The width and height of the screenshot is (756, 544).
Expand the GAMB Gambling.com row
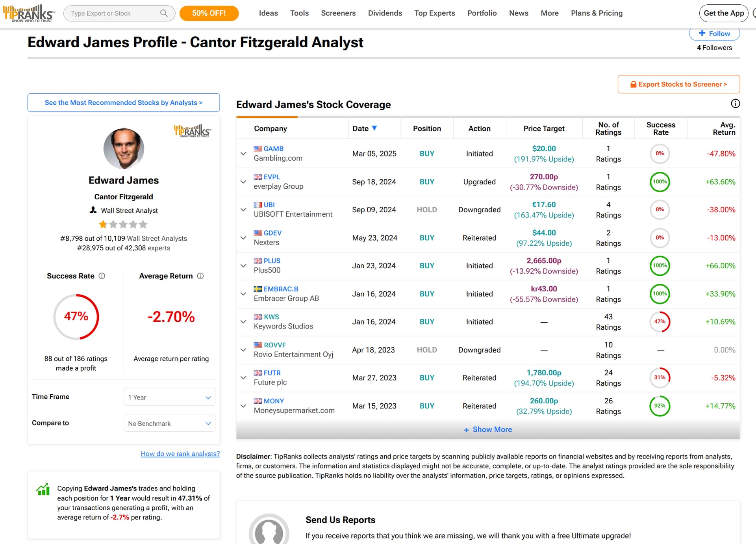243,153
